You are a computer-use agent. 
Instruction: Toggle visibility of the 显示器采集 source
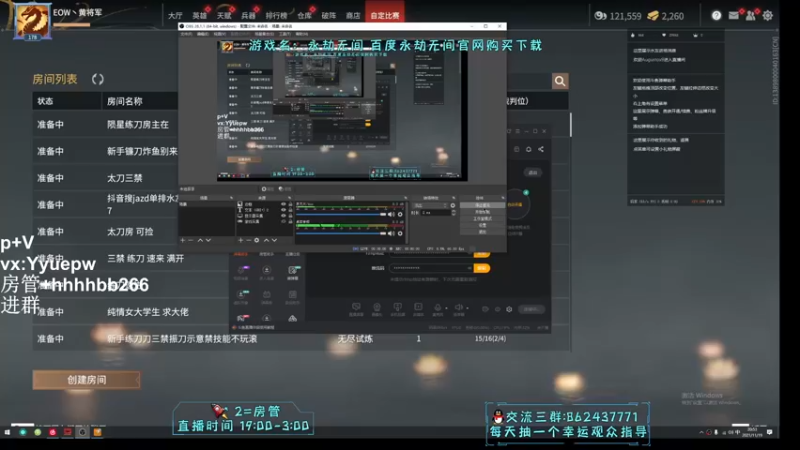(284, 216)
